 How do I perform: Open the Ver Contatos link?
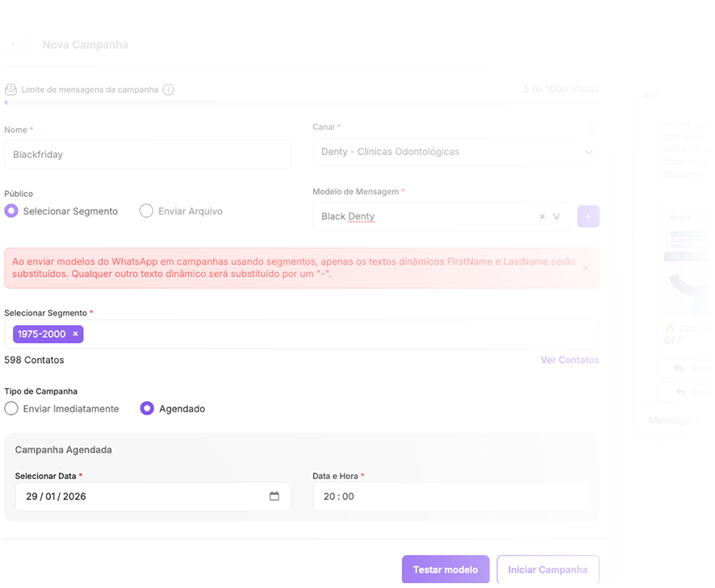point(569,360)
